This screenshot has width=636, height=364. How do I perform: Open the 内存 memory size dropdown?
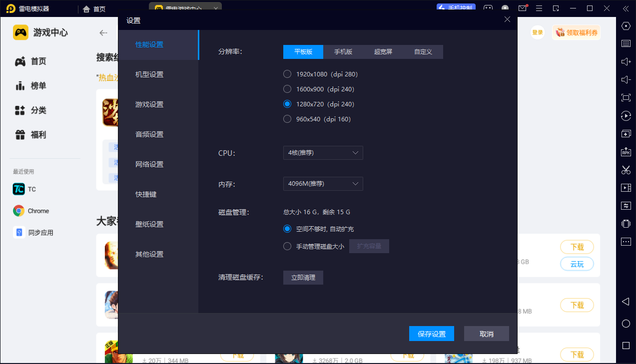pos(323,184)
